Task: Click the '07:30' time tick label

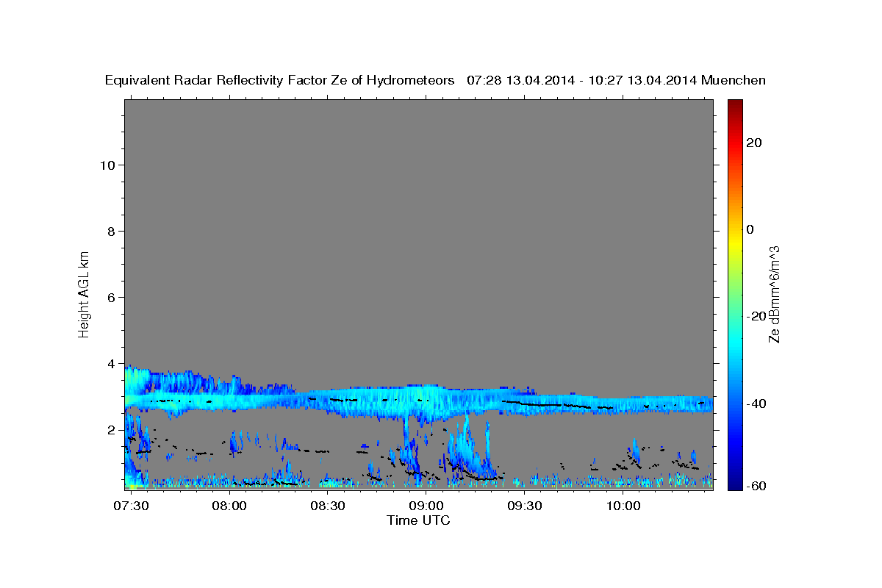Action: tap(132, 506)
